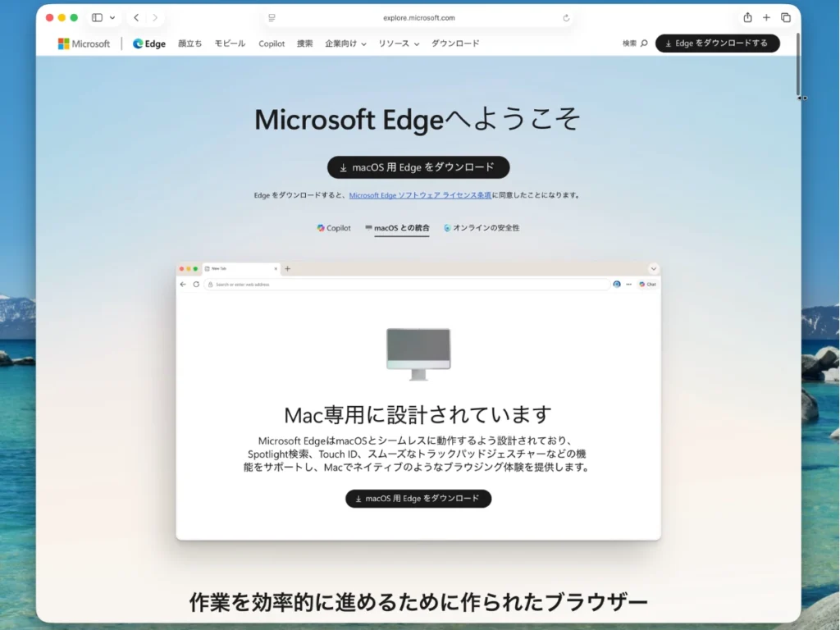Click the Mac専用に設計されています heading
The image size is (840, 630).
[418, 414]
